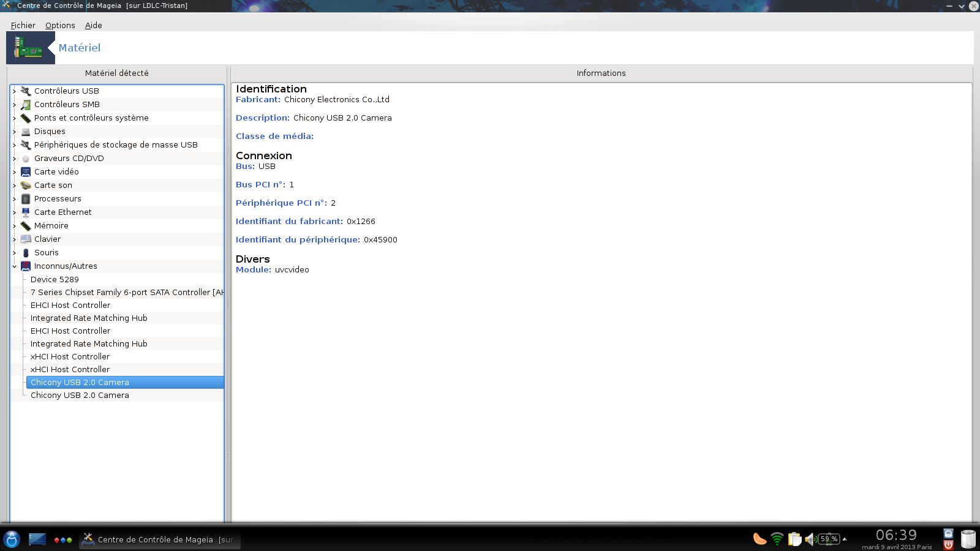Select the Carte Ethernet row
The height and width of the screenshot is (551, 980).
click(117, 212)
